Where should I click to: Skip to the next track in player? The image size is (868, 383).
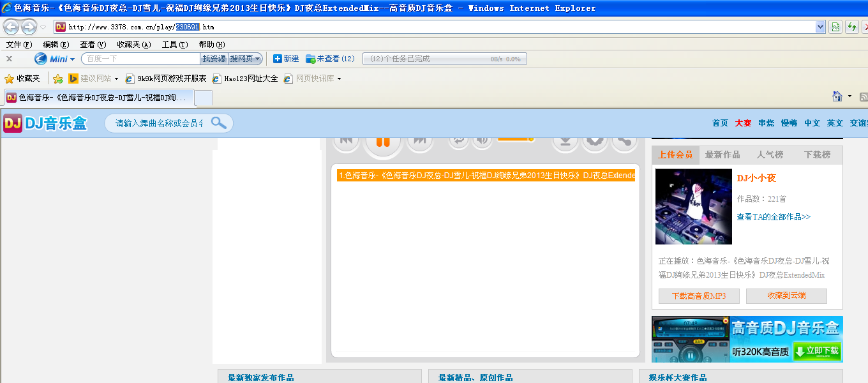click(x=420, y=142)
